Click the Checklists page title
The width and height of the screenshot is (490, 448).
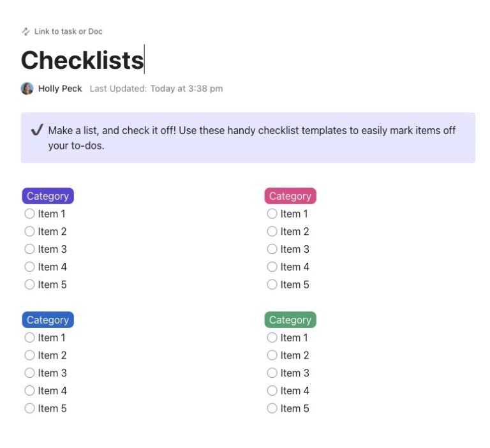82,60
